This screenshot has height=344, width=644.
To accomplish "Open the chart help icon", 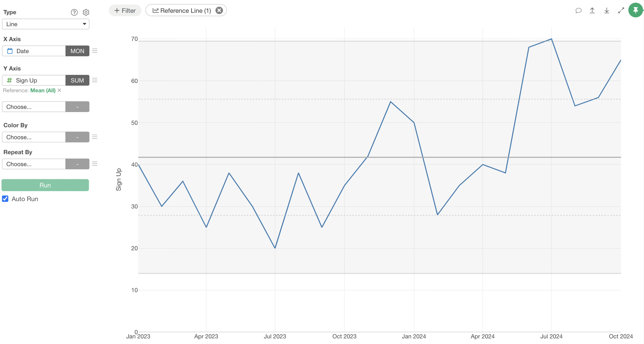I will pyautogui.click(x=74, y=12).
